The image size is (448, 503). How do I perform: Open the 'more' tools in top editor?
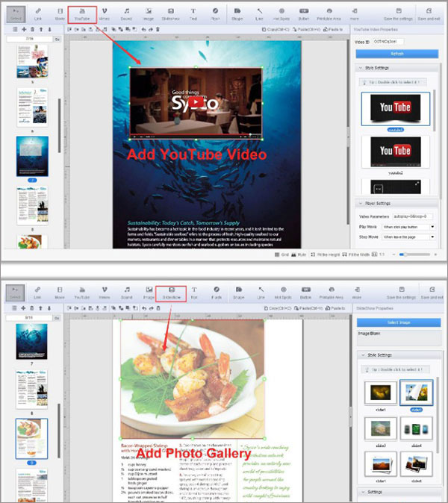point(355,14)
